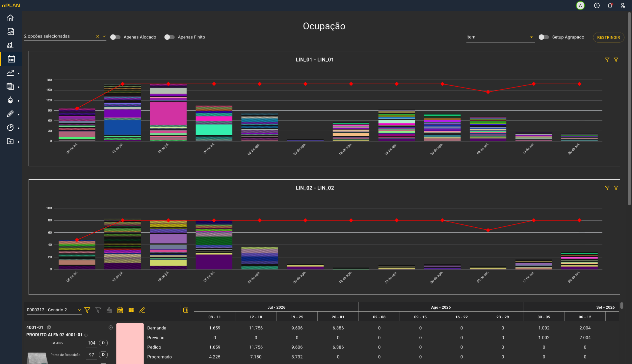The image size is (632, 364).
Task: Enable the Apenas Finito toggle
Action: click(x=169, y=37)
